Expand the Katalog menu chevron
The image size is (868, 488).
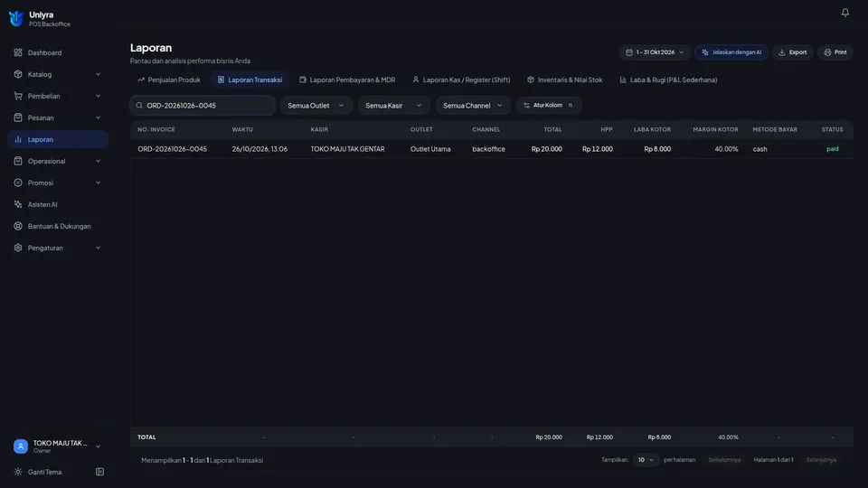pyautogui.click(x=98, y=74)
